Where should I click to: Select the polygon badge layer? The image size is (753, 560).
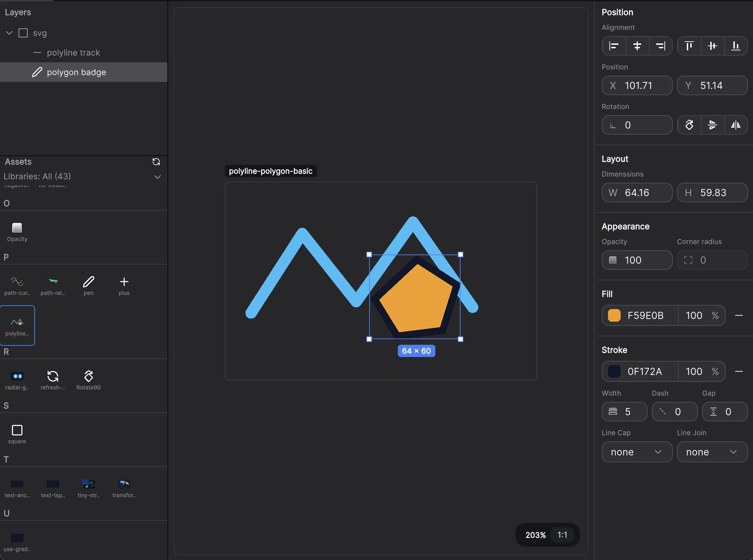[76, 72]
